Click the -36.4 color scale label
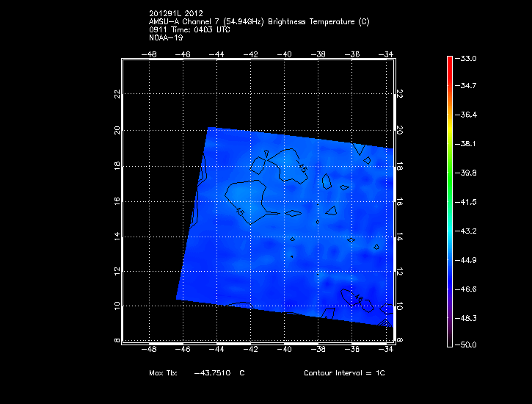Viewport: 532px width, 404px height. pyautogui.click(x=467, y=115)
